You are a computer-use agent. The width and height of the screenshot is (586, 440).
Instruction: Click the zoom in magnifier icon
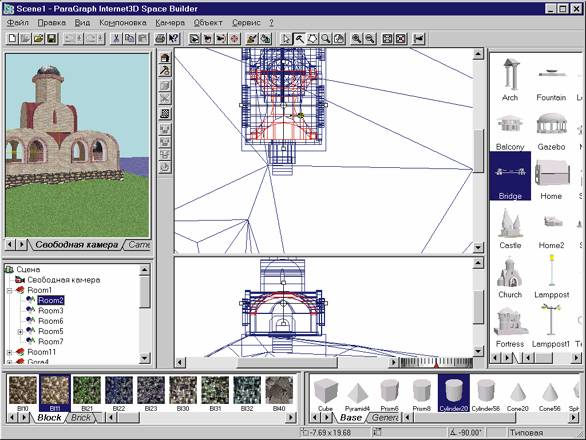tap(357, 39)
